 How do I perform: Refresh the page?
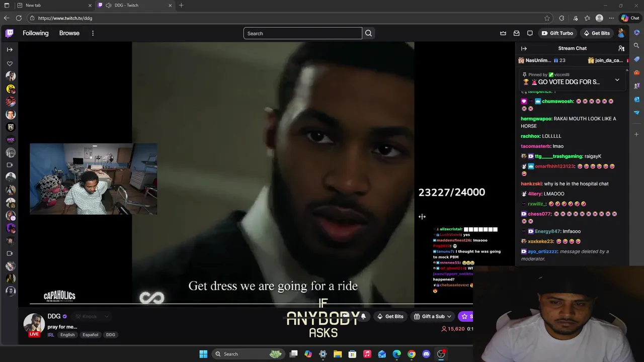pos(19,18)
